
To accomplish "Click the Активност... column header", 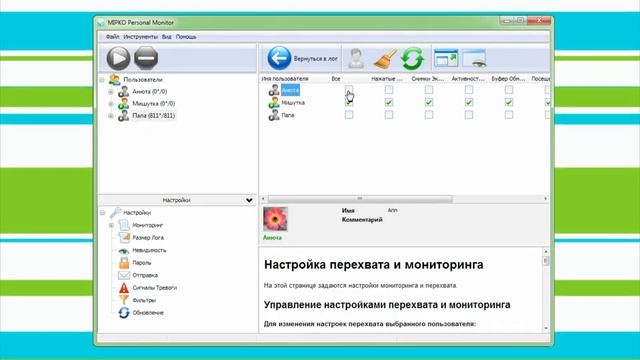I will point(468,79).
